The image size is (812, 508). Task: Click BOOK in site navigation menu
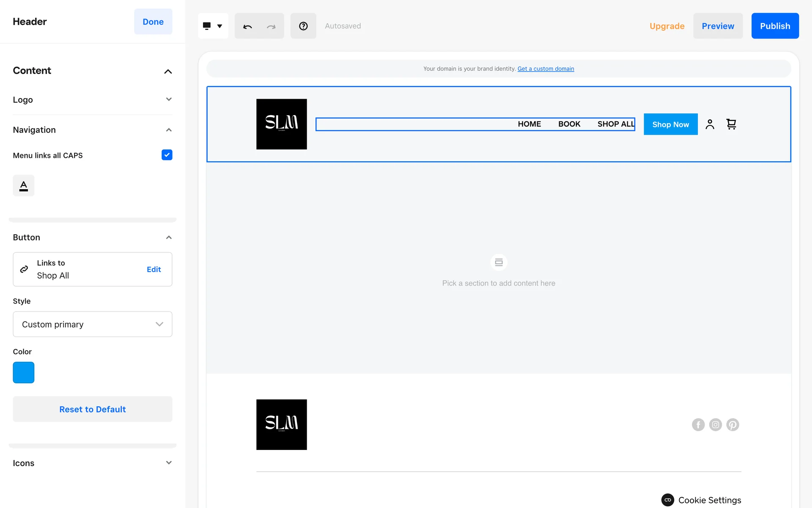[569, 124]
